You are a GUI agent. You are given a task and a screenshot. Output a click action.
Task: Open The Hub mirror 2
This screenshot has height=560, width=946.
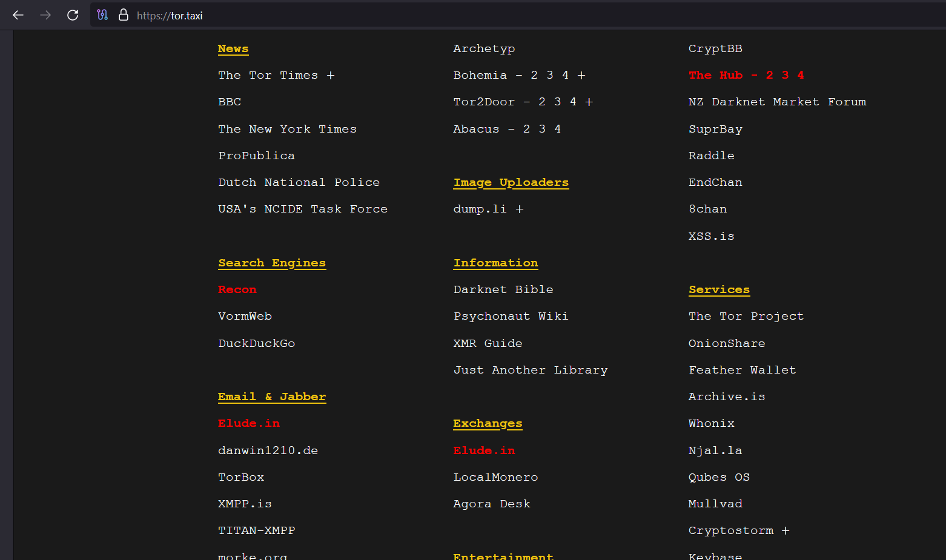770,75
